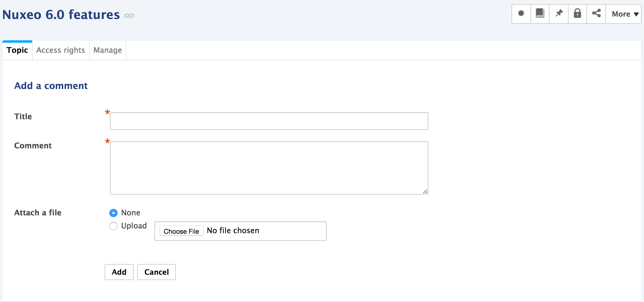Select the Topic tab

(17, 50)
